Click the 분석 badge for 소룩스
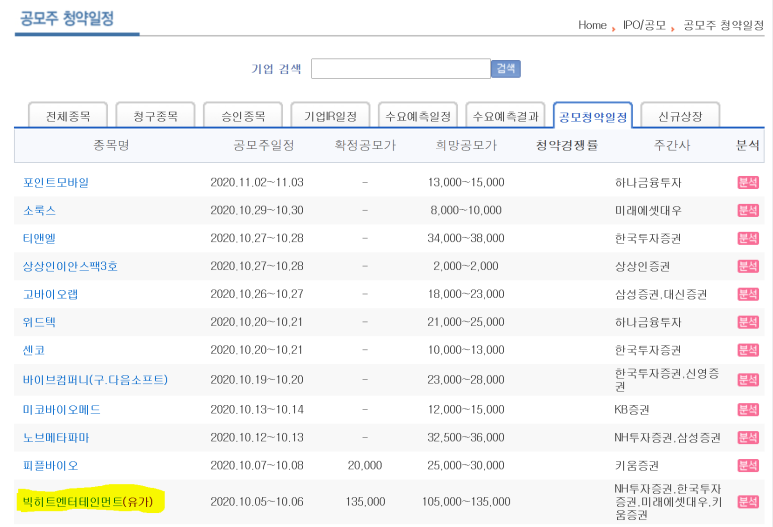Viewport: 773px width, 527px height. [x=748, y=211]
